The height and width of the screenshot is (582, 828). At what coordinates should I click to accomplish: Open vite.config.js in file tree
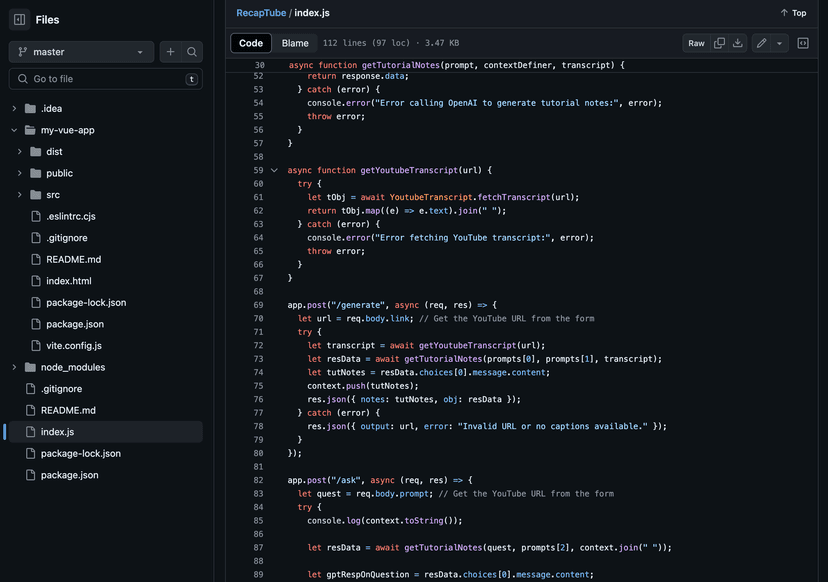[73, 345]
